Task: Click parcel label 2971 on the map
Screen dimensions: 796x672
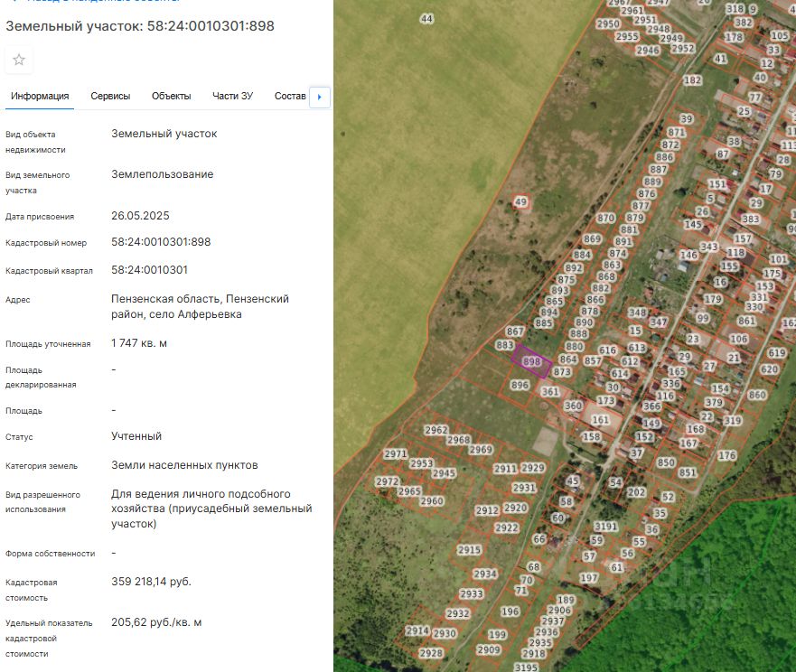Action: [x=396, y=453]
